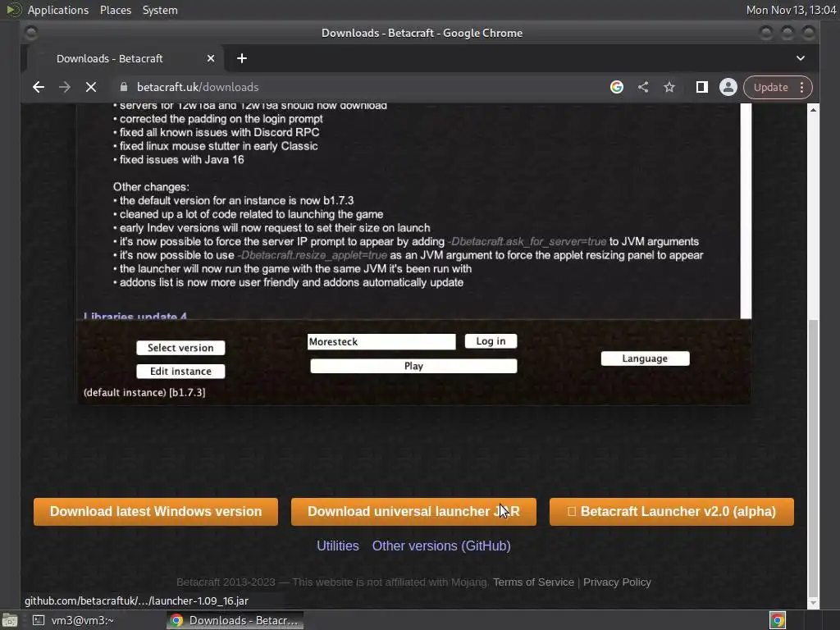Open a new browser tab
The width and height of the screenshot is (840, 630).
point(242,58)
